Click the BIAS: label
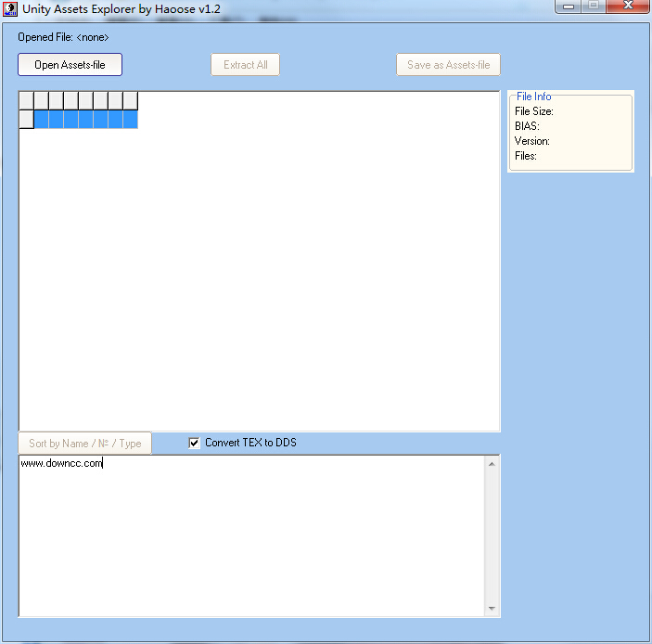This screenshot has height=644, width=652. pos(527,126)
